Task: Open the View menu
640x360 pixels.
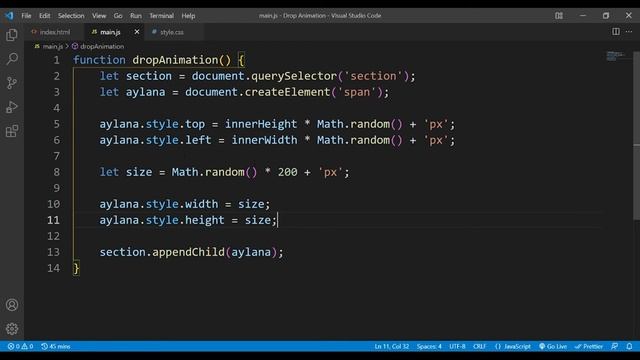Action: (x=99, y=16)
